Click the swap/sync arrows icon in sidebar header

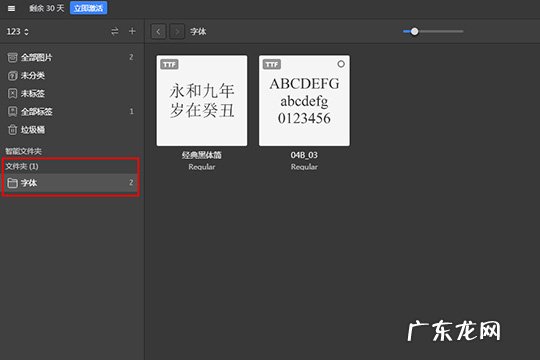coord(115,31)
